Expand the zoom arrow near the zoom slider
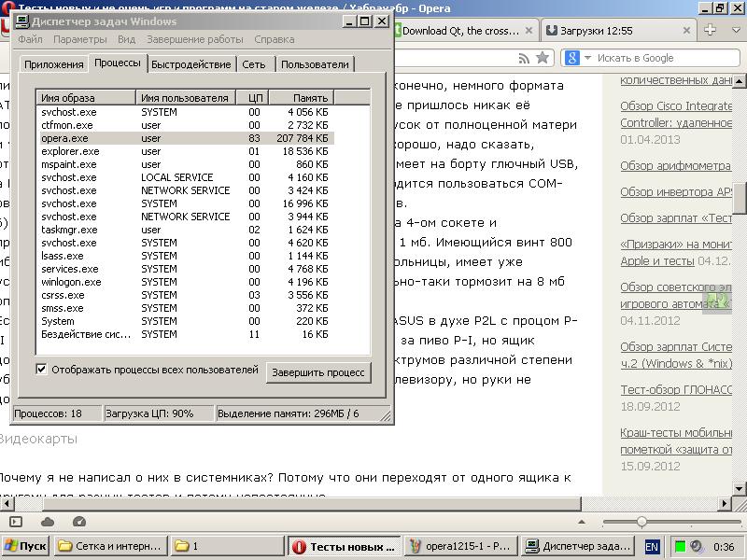Image resolution: width=747 pixels, height=560 pixels. point(582,522)
